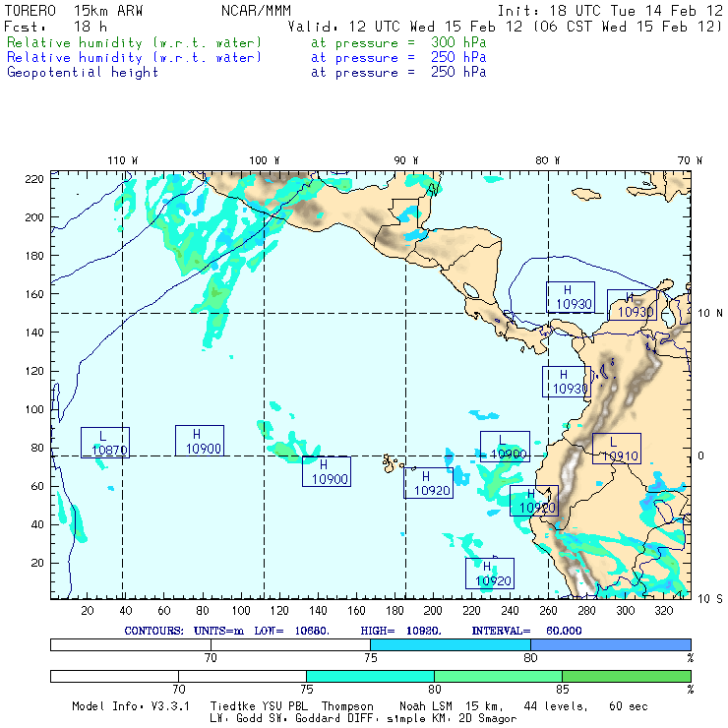Screen dimensions: 728x728
Task: Click the '100 W' longitude label
Action: pyautogui.click(x=265, y=160)
